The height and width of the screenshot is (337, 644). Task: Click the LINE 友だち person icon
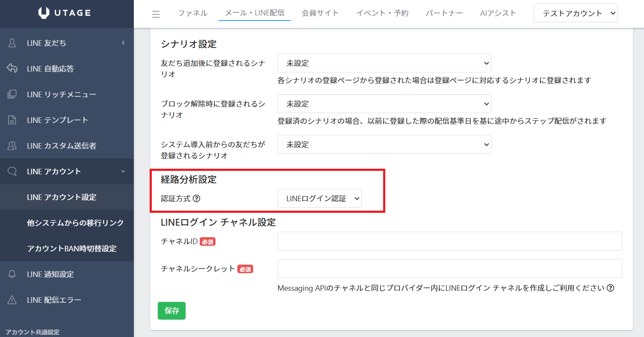[x=12, y=43]
